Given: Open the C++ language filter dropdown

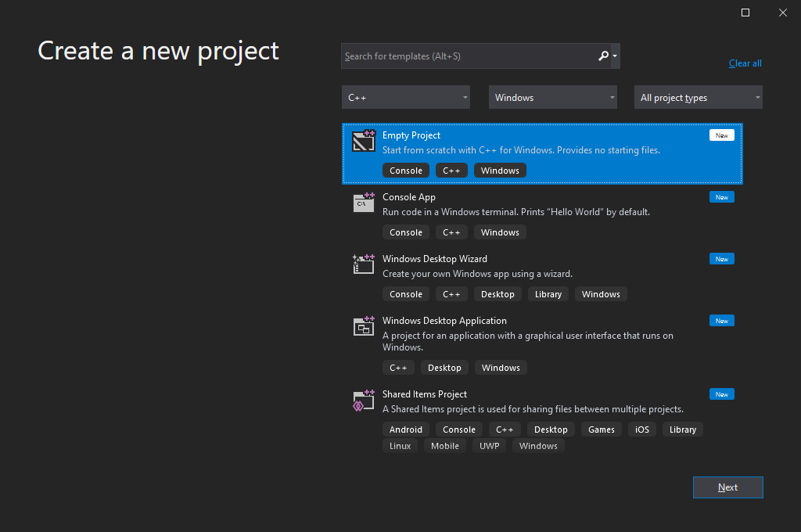Looking at the screenshot, I should coord(405,98).
